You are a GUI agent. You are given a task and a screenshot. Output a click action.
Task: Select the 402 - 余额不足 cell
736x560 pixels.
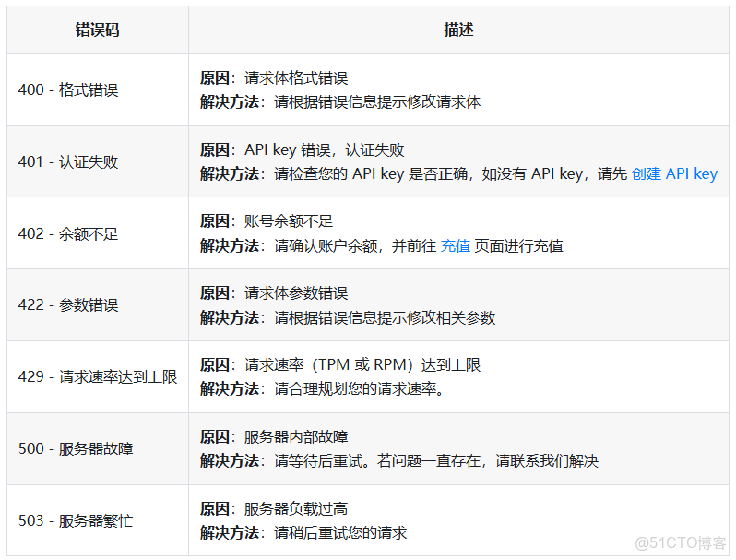click(98, 233)
